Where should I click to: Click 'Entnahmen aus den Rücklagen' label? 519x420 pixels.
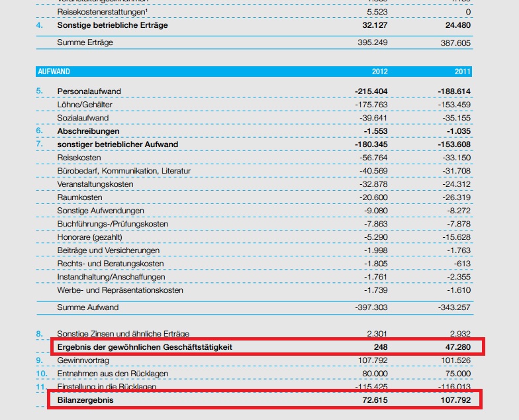click(x=113, y=374)
